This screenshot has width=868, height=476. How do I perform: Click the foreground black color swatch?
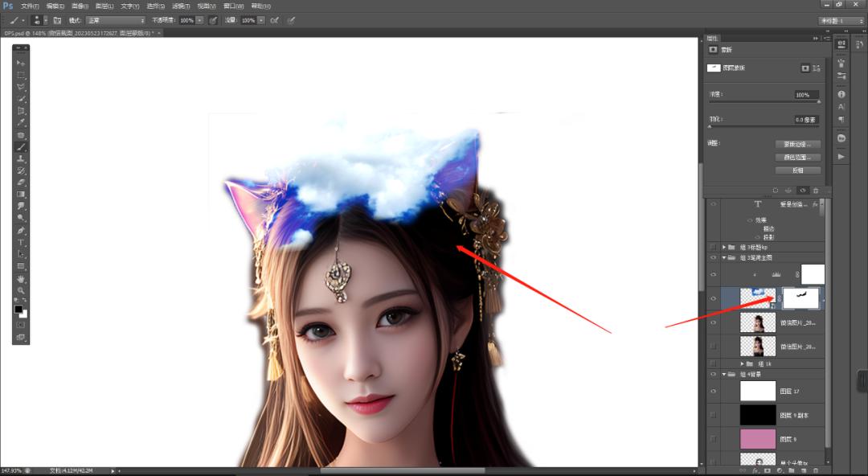(x=18, y=309)
